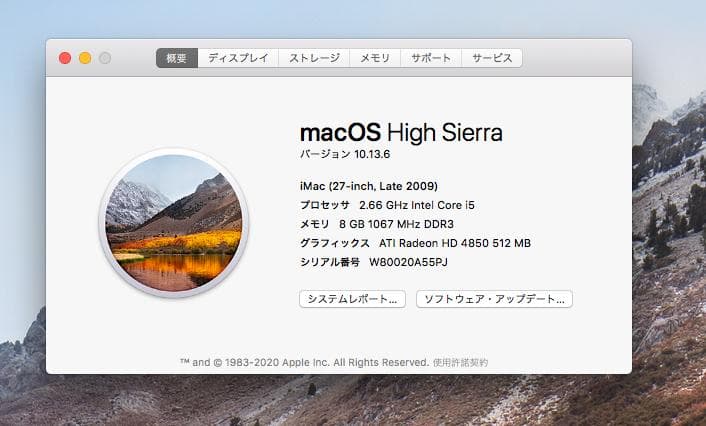Select the ストレージ tab
The height and width of the screenshot is (426, 706).
coord(314,58)
